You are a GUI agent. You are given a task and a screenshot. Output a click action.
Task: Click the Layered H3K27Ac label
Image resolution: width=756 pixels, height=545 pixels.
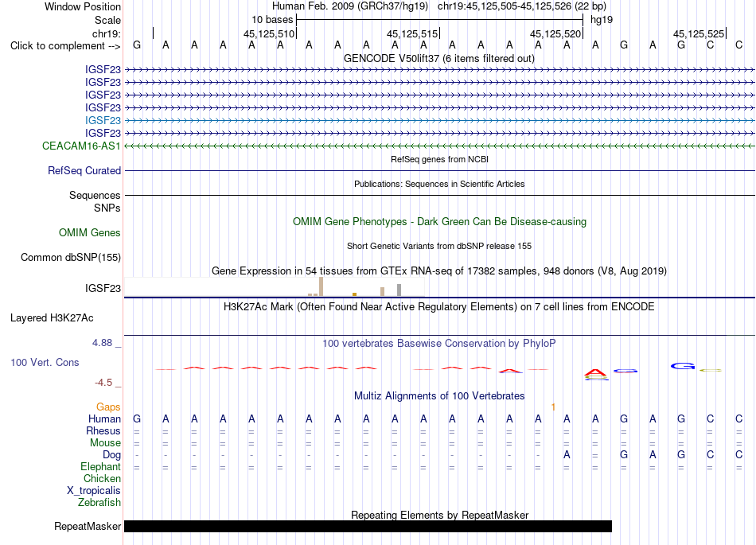(x=52, y=318)
